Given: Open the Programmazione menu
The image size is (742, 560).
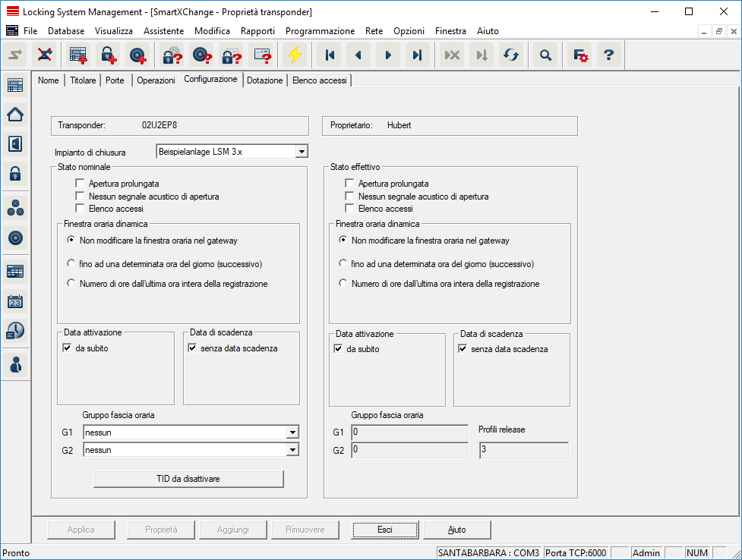Looking at the screenshot, I should pos(320,31).
